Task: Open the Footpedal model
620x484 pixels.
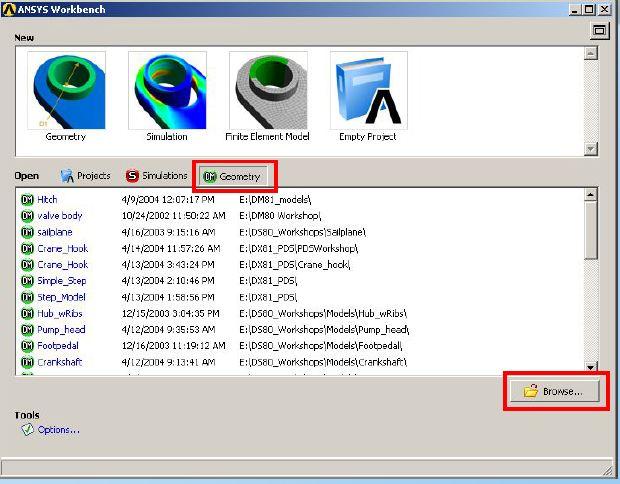Action: pos(58,346)
